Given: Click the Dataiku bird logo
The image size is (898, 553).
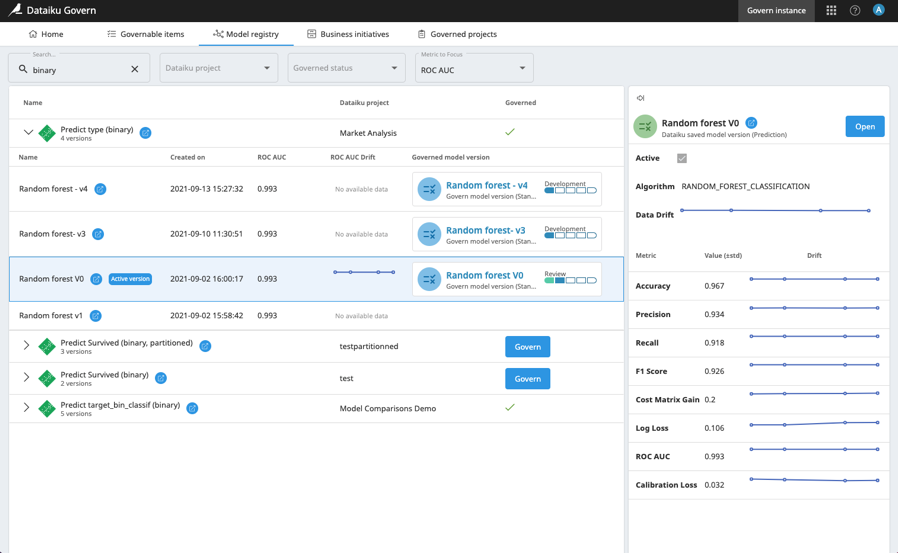Looking at the screenshot, I should [14, 10].
